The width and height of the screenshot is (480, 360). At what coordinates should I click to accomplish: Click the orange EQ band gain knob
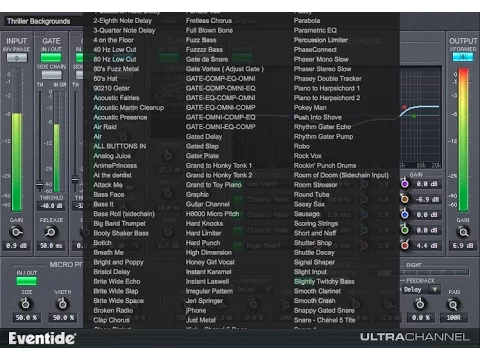tap(405, 199)
